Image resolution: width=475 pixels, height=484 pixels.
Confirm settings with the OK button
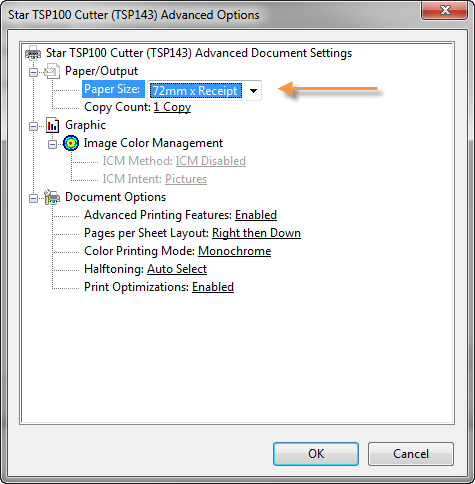[316, 454]
